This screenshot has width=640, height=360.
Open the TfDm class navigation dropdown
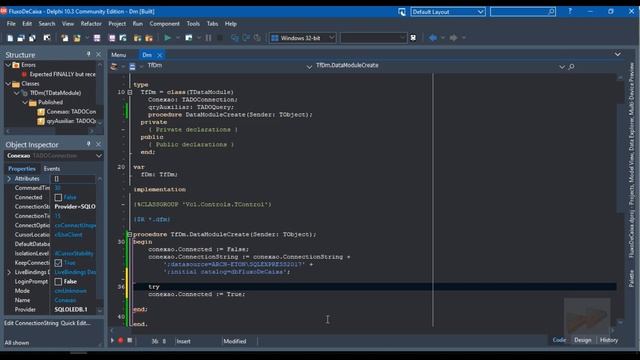[309, 67]
